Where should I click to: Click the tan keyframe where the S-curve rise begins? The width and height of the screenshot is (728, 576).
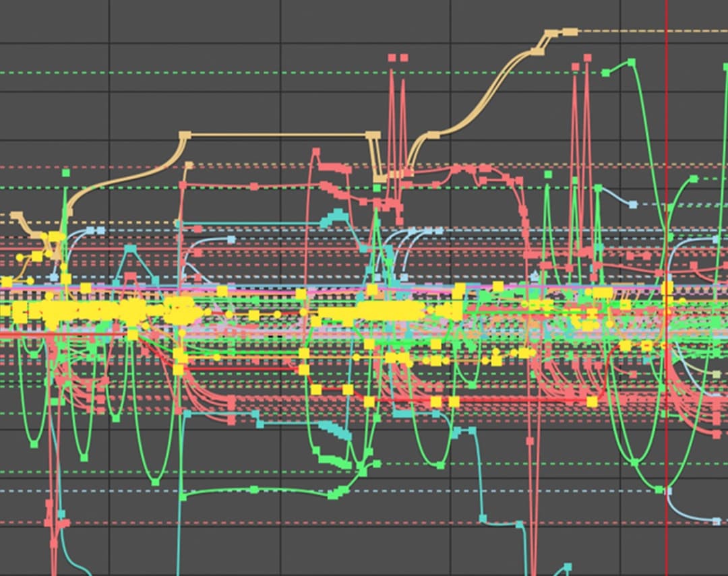pos(433,135)
